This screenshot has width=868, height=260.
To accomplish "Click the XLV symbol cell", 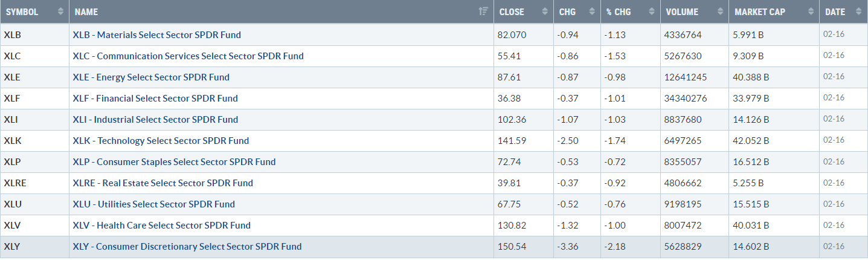I will pyautogui.click(x=34, y=226).
